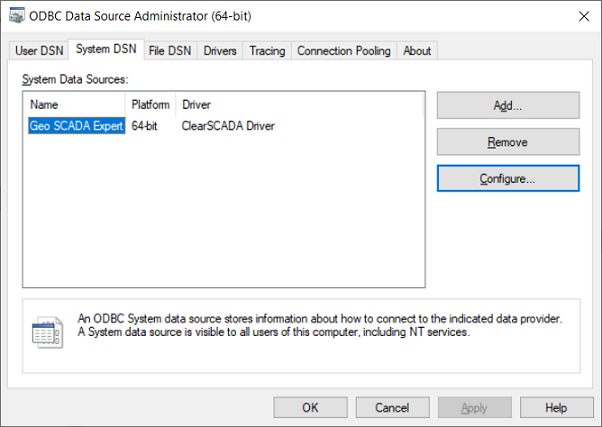This screenshot has height=427, width=602.
Task: Go to the Drivers tab
Action: 220,51
